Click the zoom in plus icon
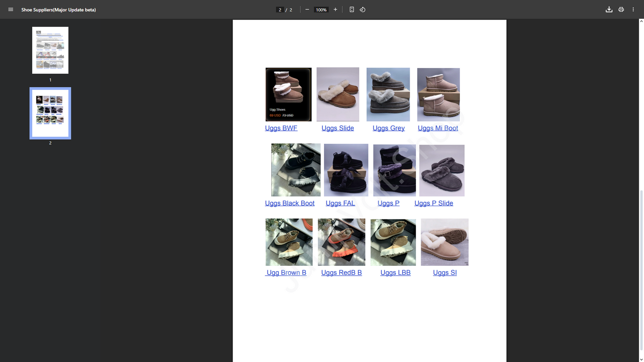The image size is (644, 362). (335, 9)
